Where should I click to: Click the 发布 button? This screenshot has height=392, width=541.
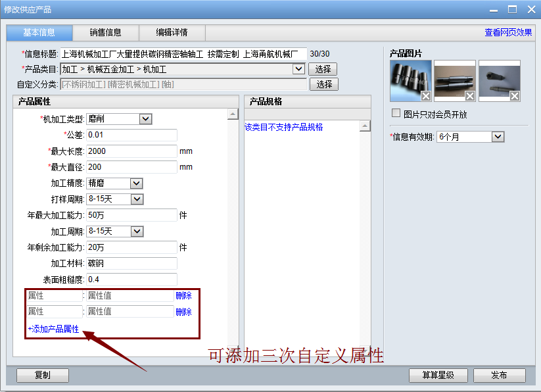[x=499, y=376]
